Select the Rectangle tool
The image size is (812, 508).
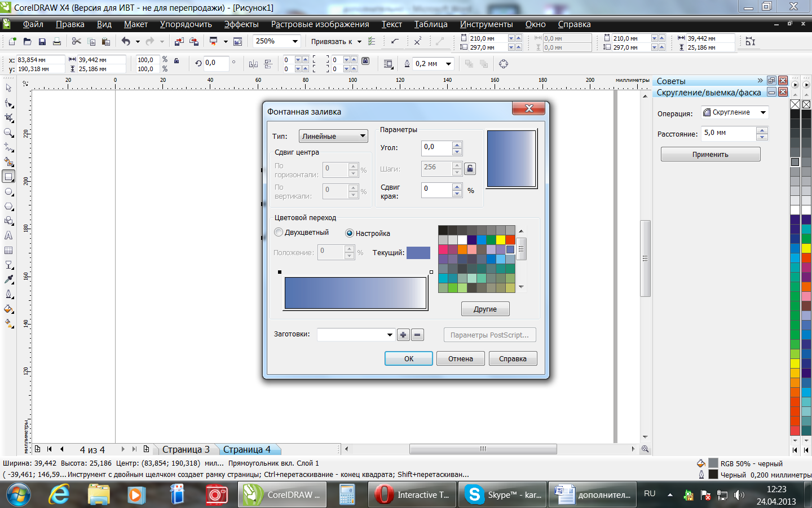(8, 177)
